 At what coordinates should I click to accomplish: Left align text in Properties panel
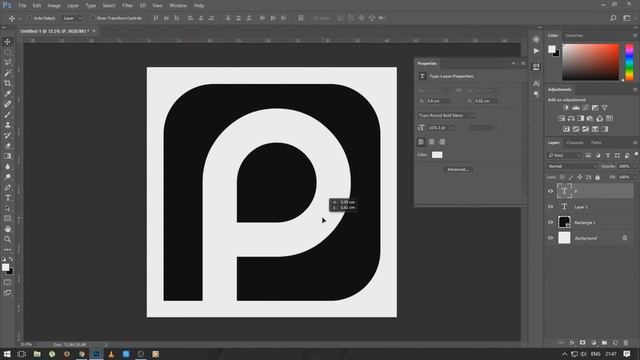pyautogui.click(x=421, y=142)
